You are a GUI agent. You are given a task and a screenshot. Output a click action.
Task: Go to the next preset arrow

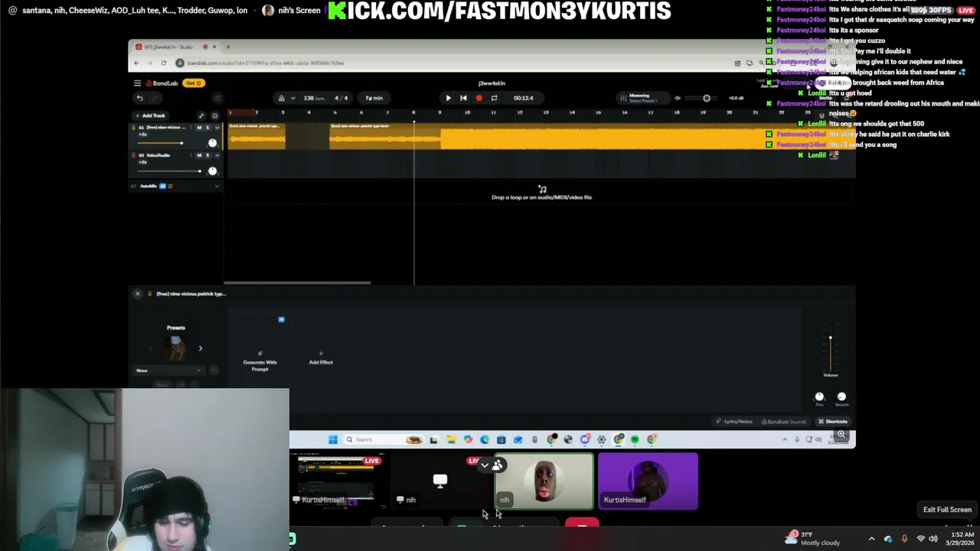[x=201, y=348]
